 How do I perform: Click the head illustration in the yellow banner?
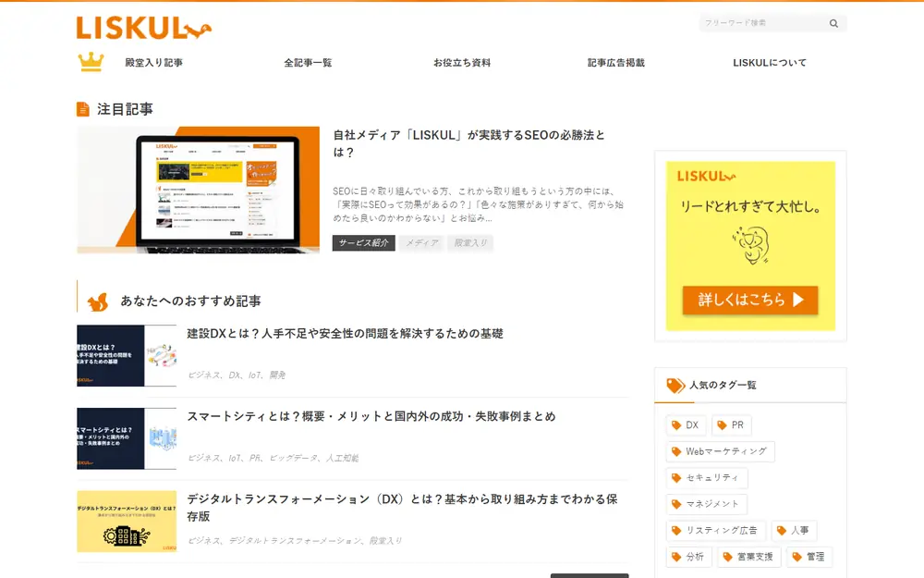(x=750, y=245)
